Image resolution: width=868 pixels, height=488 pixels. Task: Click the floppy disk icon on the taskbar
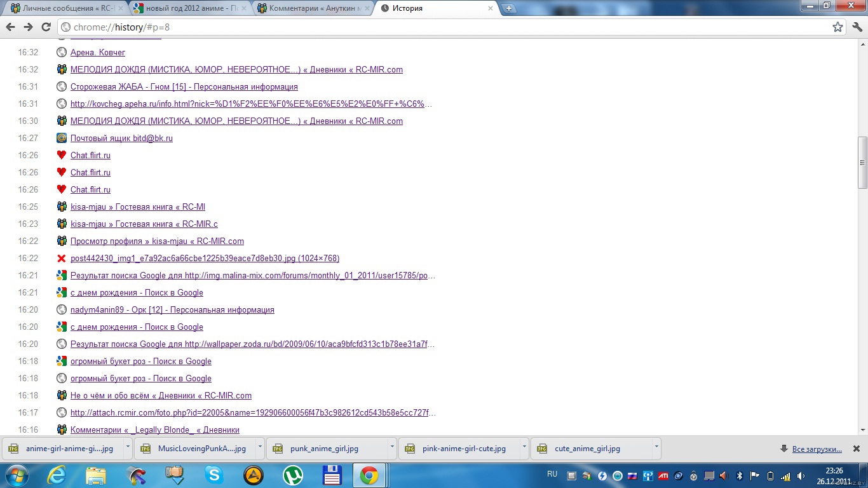point(332,475)
